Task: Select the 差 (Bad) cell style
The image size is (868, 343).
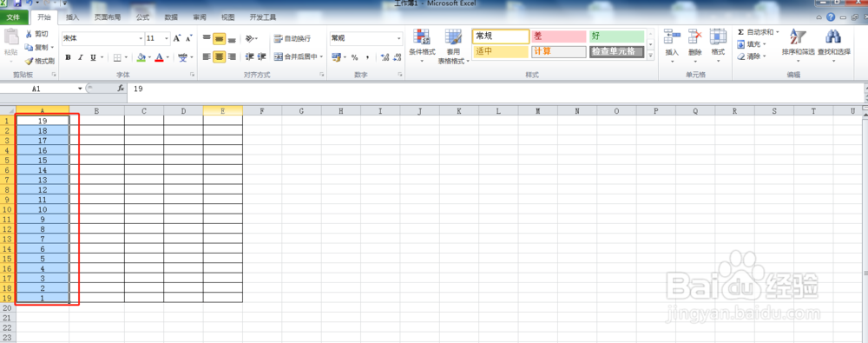Action: 558,36
